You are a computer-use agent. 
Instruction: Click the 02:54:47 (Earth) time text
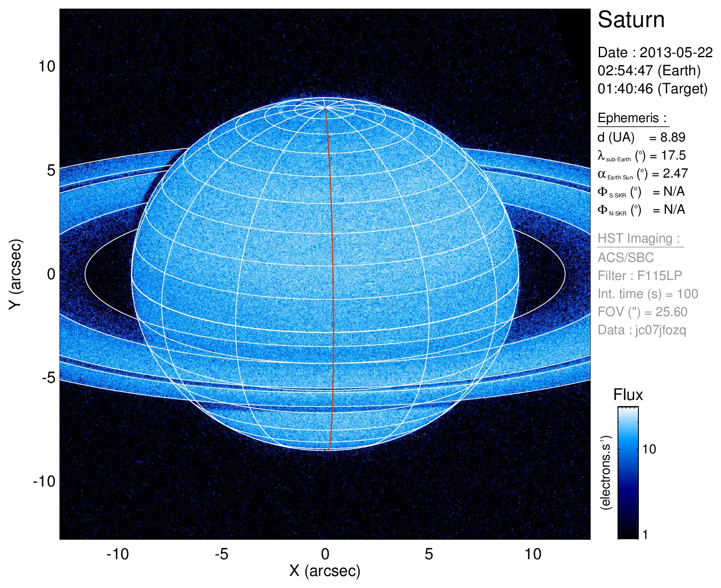[649, 71]
